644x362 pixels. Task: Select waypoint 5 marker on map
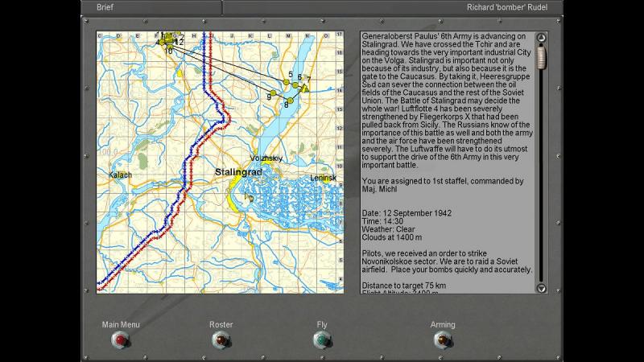tap(287, 82)
